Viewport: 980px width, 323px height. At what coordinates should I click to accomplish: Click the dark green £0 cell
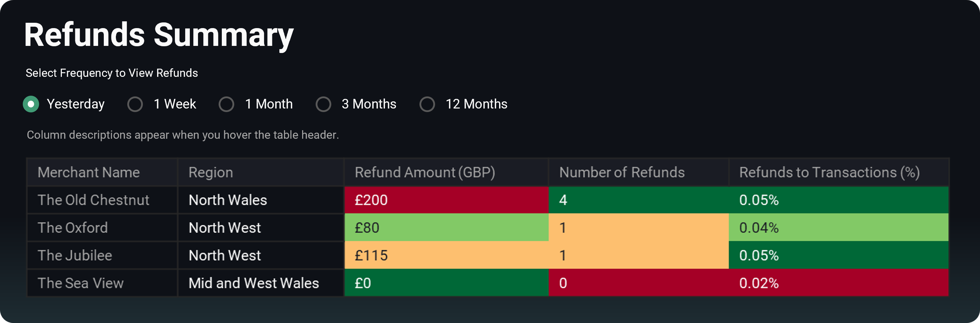coord(446,283)
